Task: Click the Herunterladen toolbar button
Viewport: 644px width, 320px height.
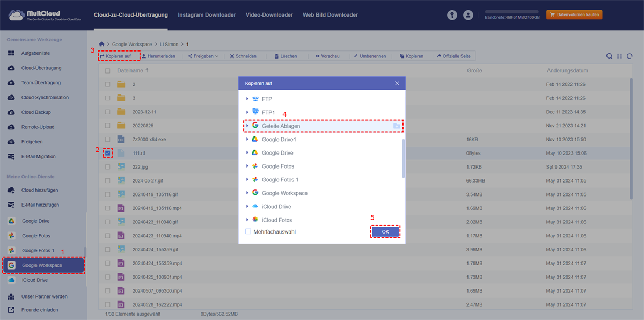Action: (158, 56)
